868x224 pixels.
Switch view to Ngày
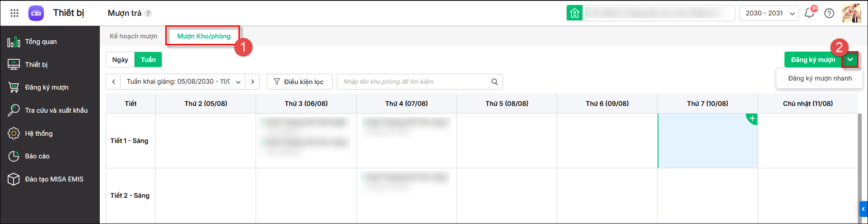click(x=120, y=60)
